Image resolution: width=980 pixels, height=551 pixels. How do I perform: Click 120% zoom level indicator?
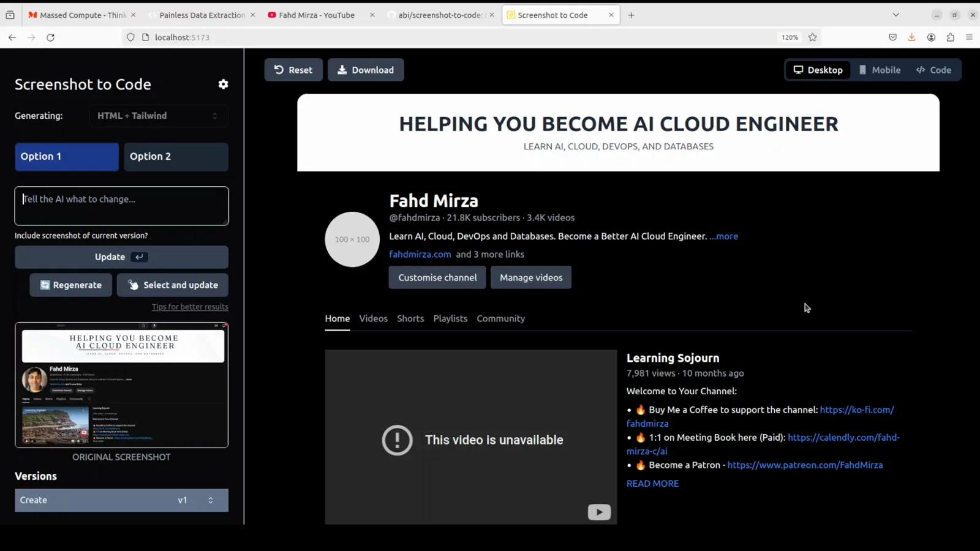click(x=790, y=37)
